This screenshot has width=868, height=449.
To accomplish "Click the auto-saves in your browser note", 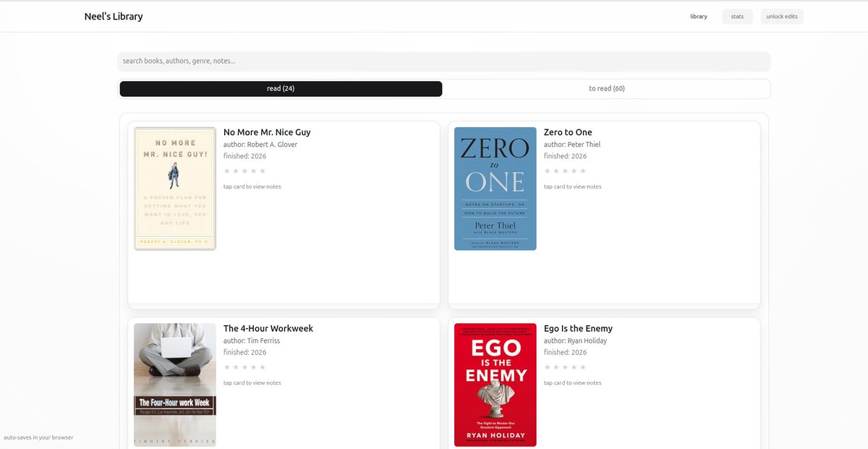I will (38, 437).
